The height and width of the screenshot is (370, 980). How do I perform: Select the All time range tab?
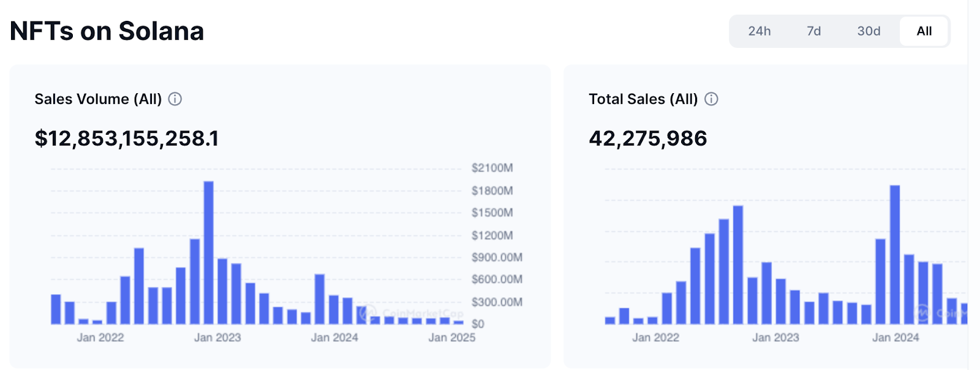[924, 31]
